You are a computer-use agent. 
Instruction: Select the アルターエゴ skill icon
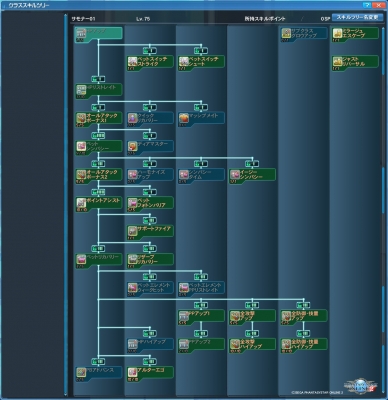coord(132,373)
